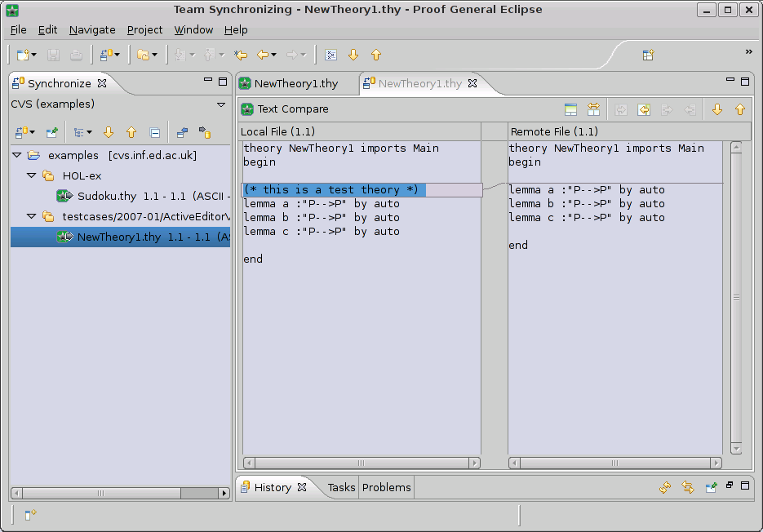Image resolution: width=763 pixels, height=532 pixels.
Task: Open the Synchronize view's synchronize dropdown arrow
Action: point(33,132)
